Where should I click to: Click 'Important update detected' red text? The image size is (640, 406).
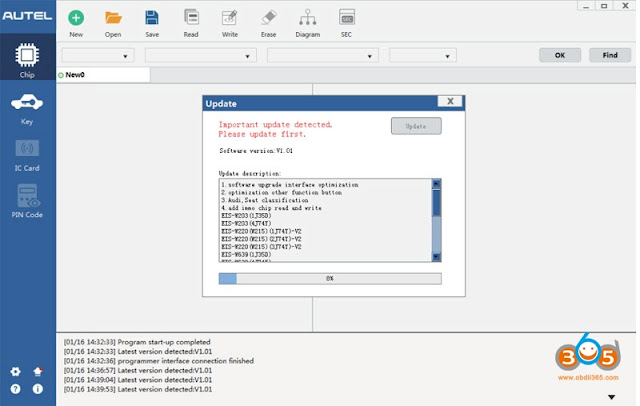pyautogui.click(x=275, y=124)
